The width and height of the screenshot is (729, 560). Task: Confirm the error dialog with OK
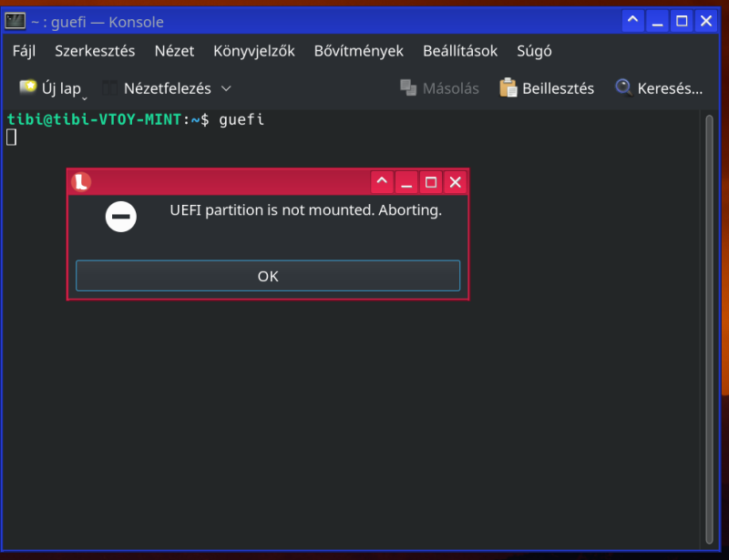268,276
